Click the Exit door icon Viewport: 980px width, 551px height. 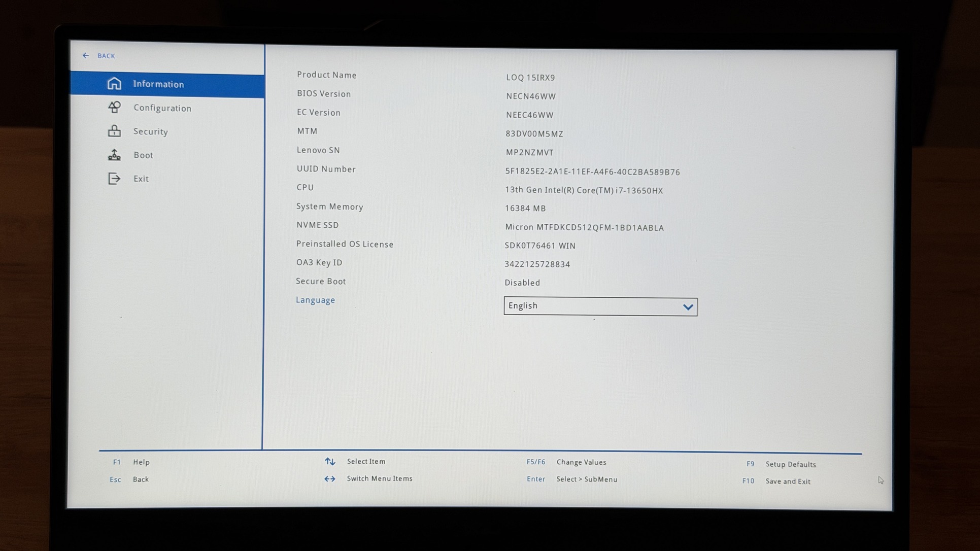click(x=115, y=179)
